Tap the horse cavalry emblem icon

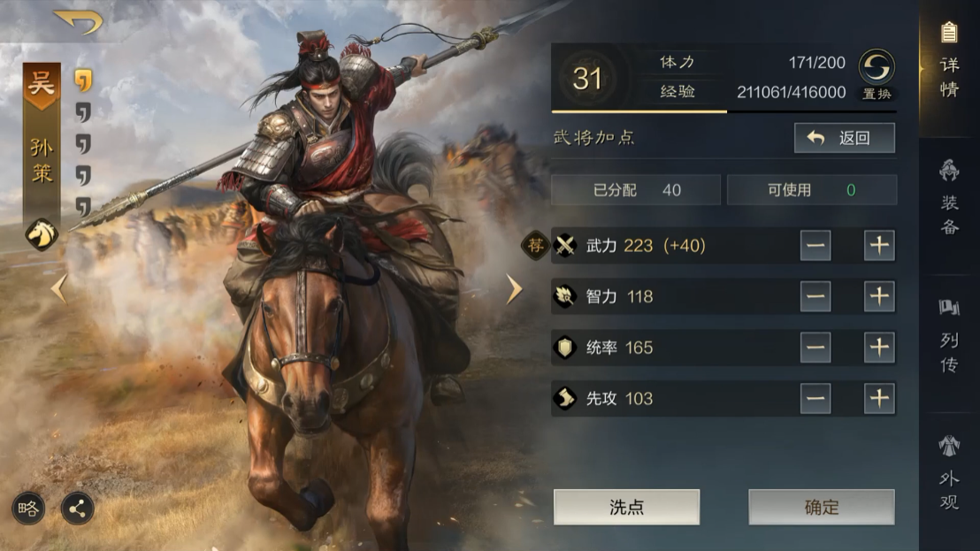point(42,234)
